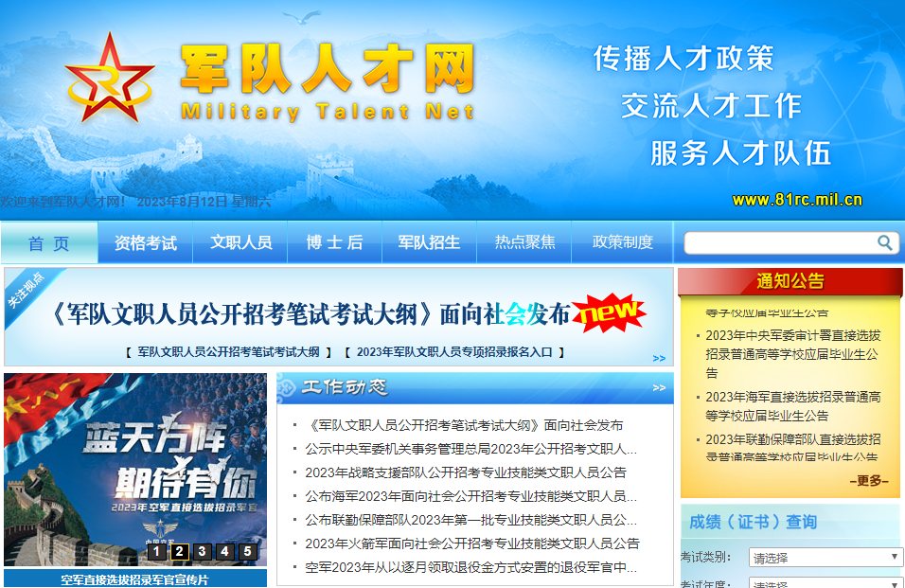Open the 资格考试 navigation tab
The height and width of the screenshot is (588, 905).
click(x=146, y=243)
